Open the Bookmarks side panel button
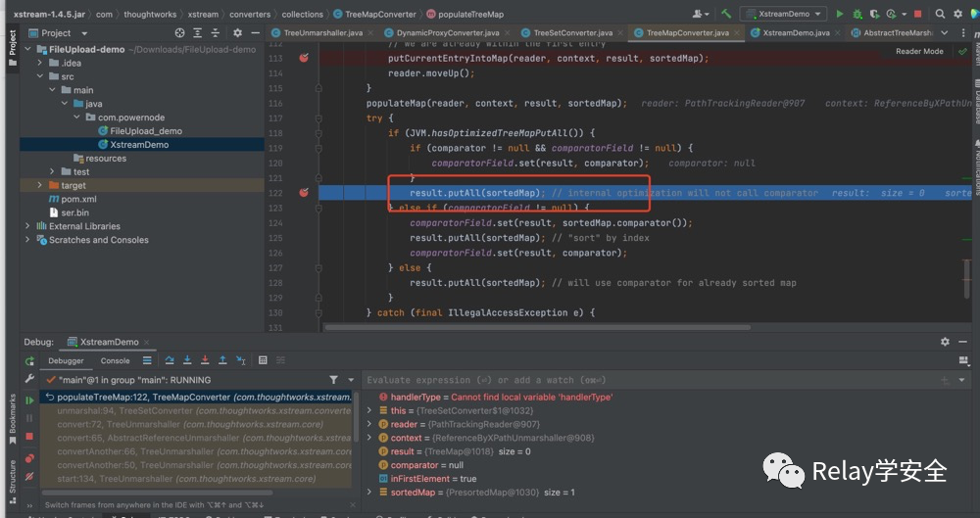The height and width of the screenshot is (518, 980). click(13, 419)
